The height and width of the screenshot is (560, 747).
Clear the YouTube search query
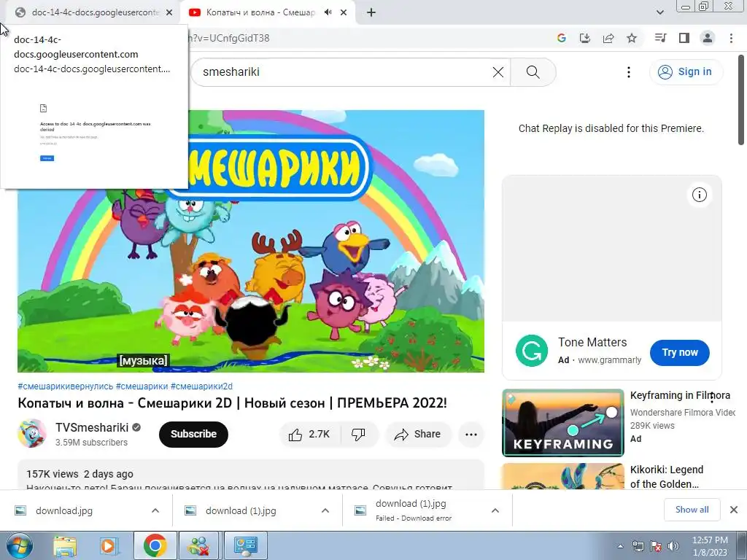coord(498,72)
